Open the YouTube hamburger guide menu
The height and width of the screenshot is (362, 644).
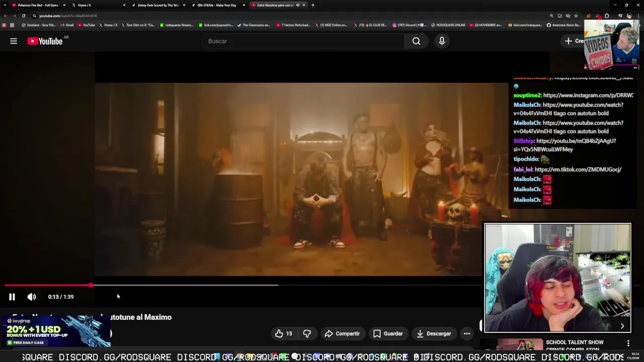[x=14, y=41]
